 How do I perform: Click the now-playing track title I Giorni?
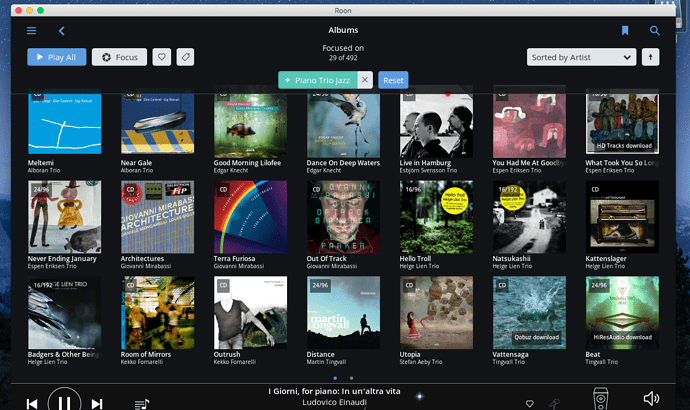click(x=334, y=392)
